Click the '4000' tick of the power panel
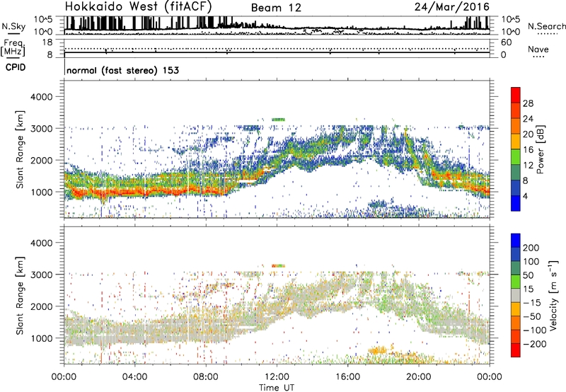Screen dimensions: 566x392 41,97
